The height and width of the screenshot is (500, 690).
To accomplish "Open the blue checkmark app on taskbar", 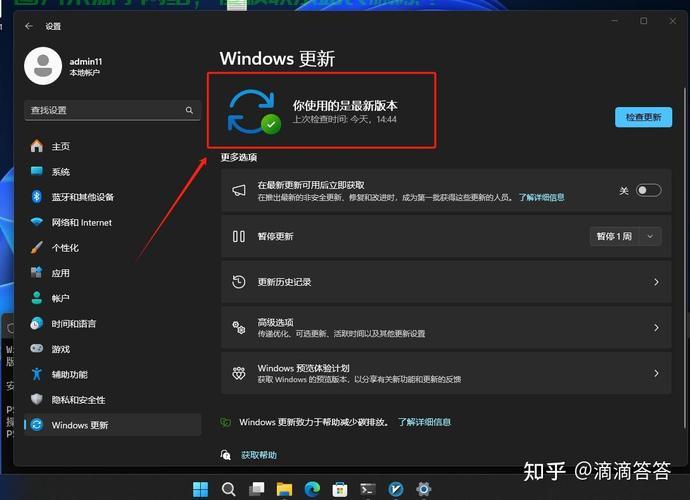I will coord(396,489).
